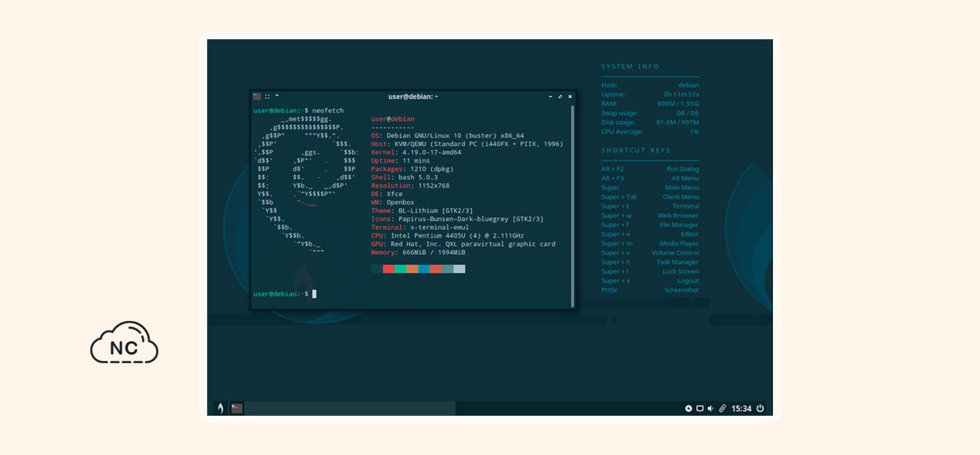Click the round tray icon left of the display icon
The image size is (980, 455).
[x=688, y=409]
